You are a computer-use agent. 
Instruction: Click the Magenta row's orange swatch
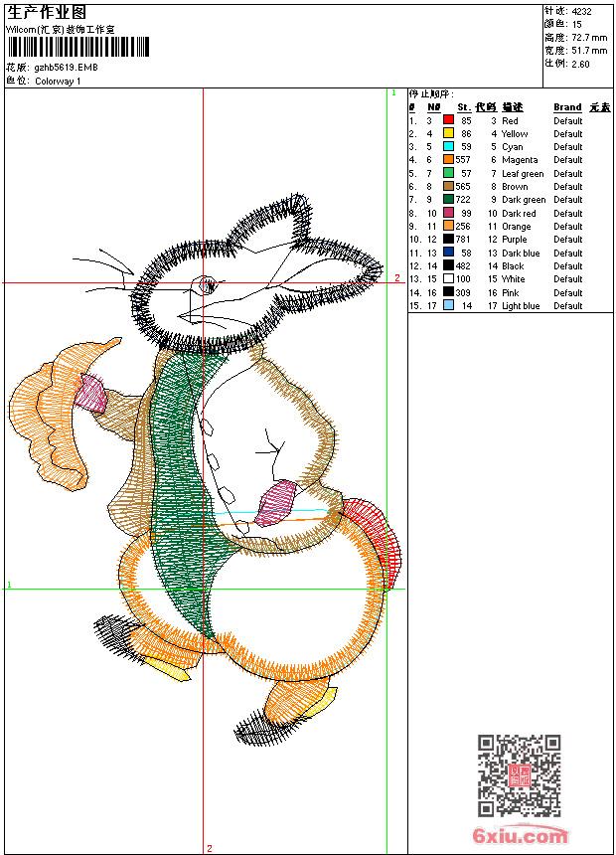point(448,159)
